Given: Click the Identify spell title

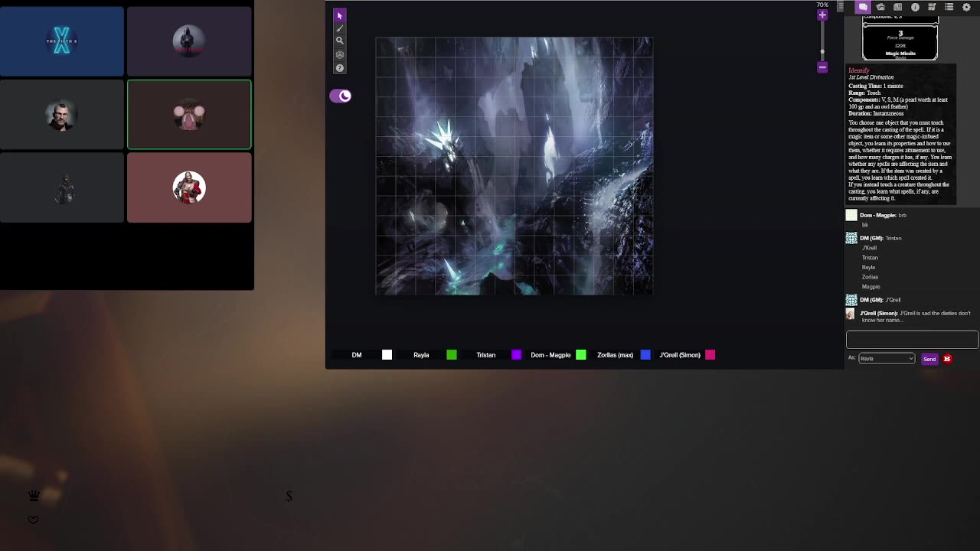Looking at the screenshot, I should click(x=859, y=70).
